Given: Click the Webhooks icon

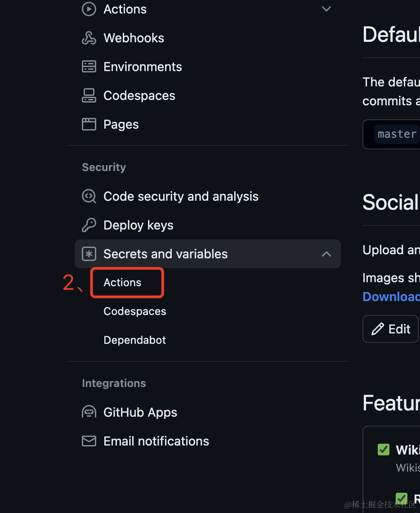Looking at the screenshot, I should tap(89, 38).
